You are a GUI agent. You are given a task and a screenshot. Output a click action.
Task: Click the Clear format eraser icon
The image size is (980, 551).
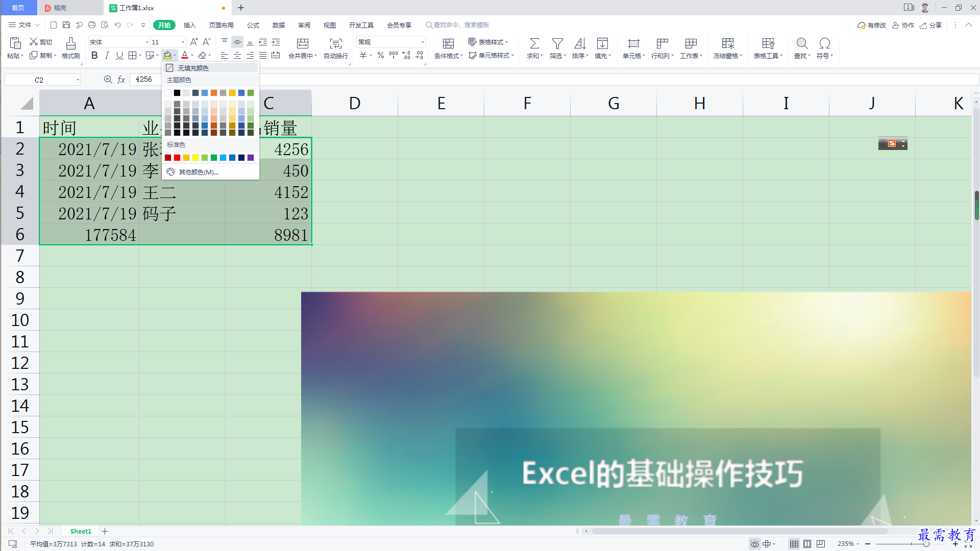(x=203, y=55)
